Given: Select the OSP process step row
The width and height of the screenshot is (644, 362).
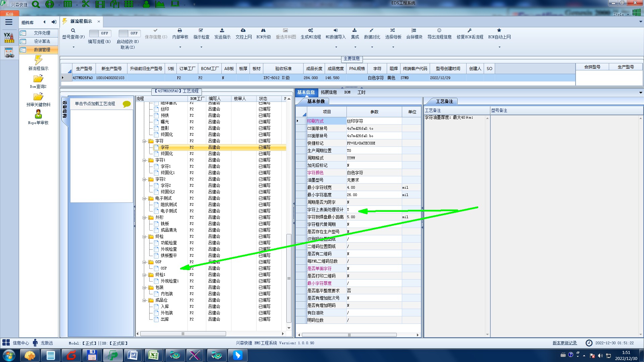Looking at the screenshot, I should coord(211,268).
